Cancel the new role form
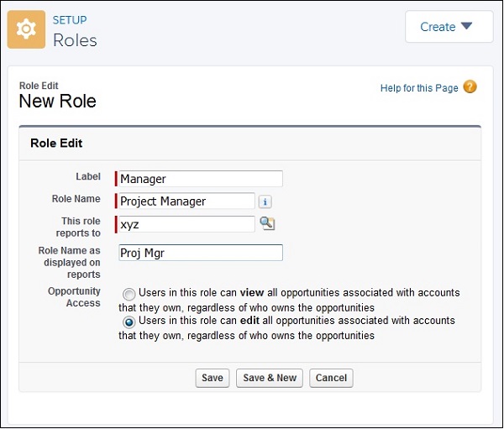Viewport: 504px width, 429px height. click(x=331, y=378)
